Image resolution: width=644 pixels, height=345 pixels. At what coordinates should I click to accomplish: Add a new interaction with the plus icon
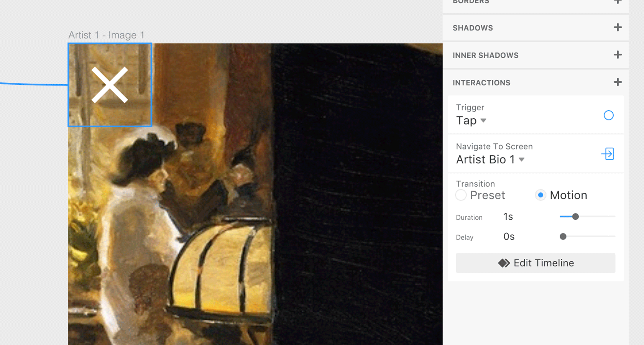tap(618, 82)
